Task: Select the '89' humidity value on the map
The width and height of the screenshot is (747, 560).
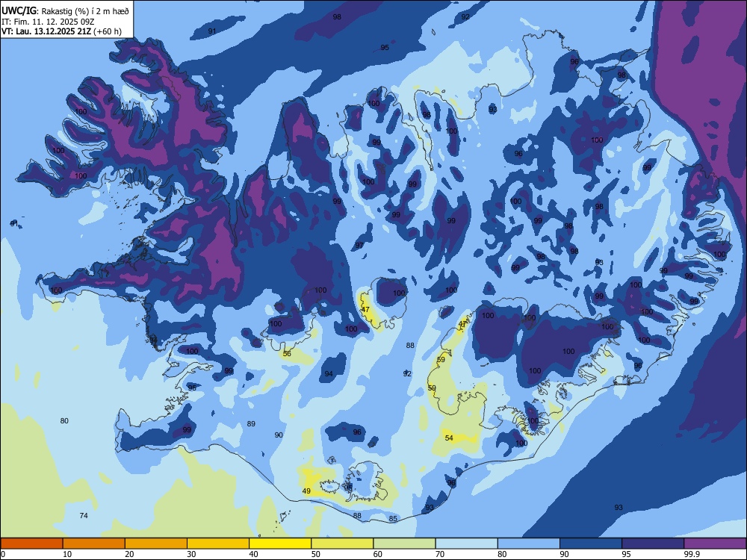Action: point(251,424)
